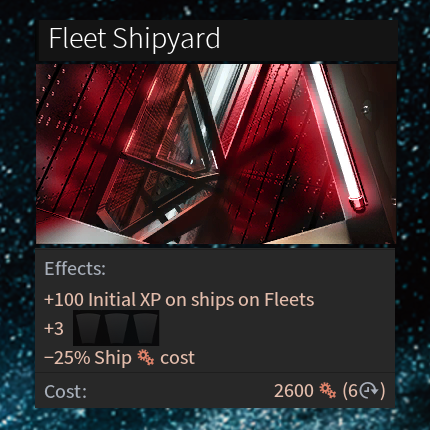Click the word Fleets in the XP effect

tap(289, 299)
